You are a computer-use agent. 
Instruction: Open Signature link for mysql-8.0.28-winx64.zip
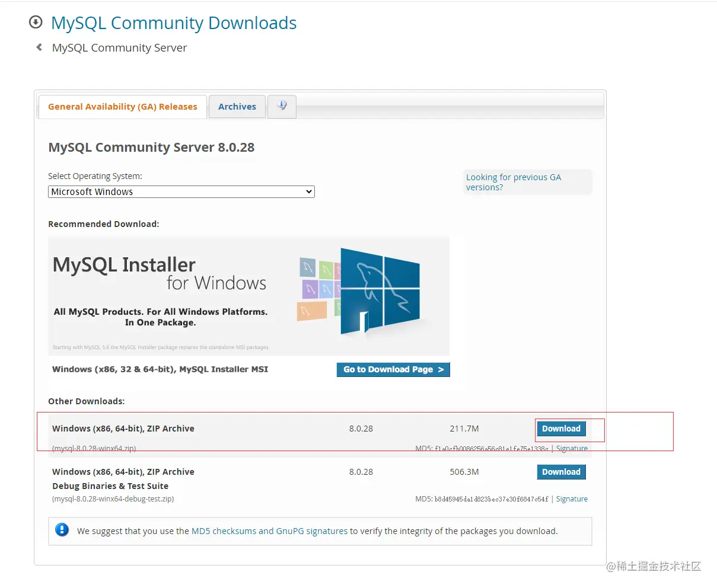click(x=572, y=449)
